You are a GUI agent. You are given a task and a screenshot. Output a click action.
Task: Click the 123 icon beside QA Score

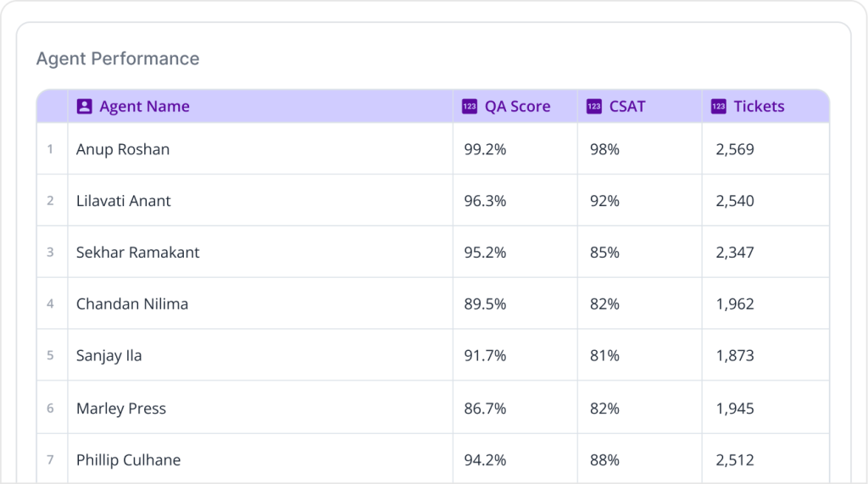[470, 106]
